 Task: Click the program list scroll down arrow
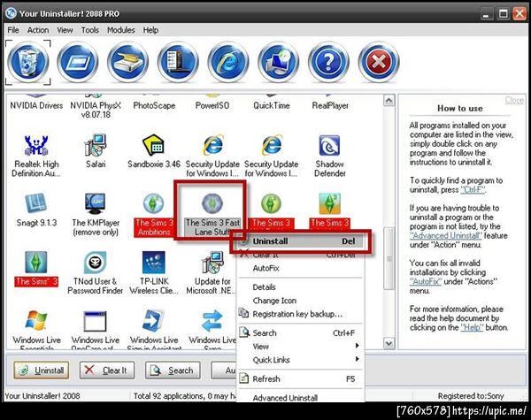(x=389, y=344)
